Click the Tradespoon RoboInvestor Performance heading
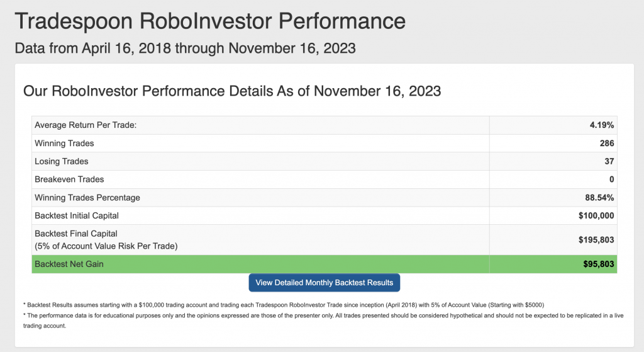 (210, 21)
